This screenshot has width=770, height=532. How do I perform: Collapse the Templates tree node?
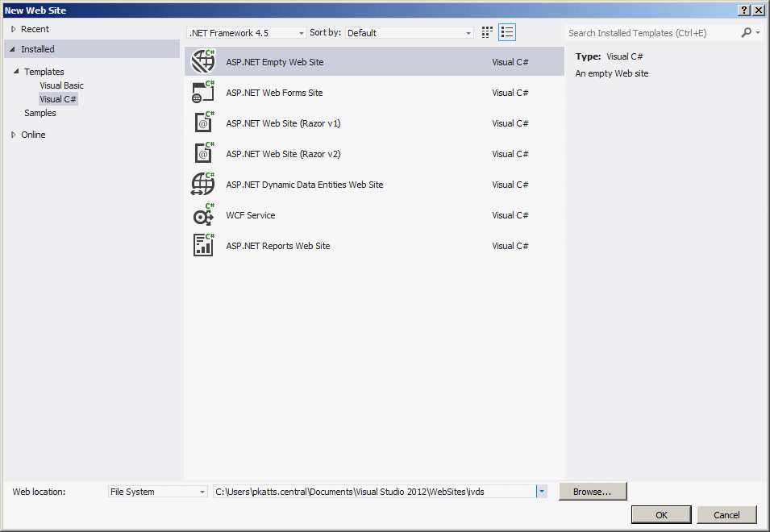[16, 71]
